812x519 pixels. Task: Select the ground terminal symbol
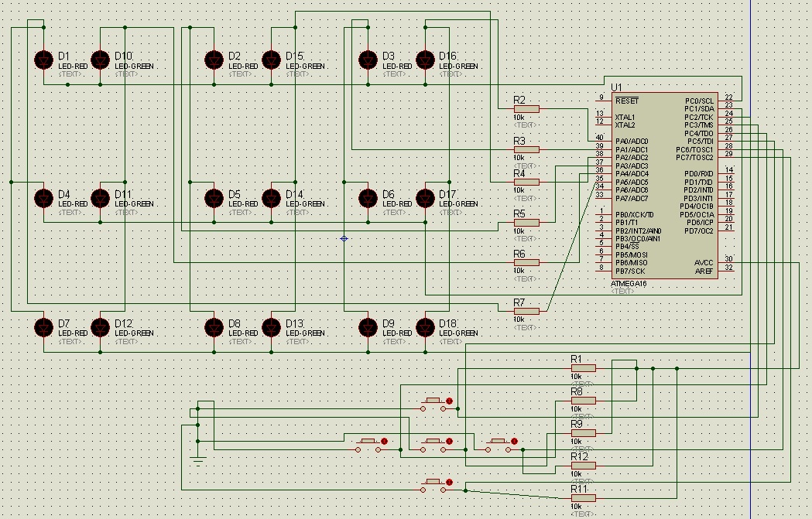pos(198,460)
